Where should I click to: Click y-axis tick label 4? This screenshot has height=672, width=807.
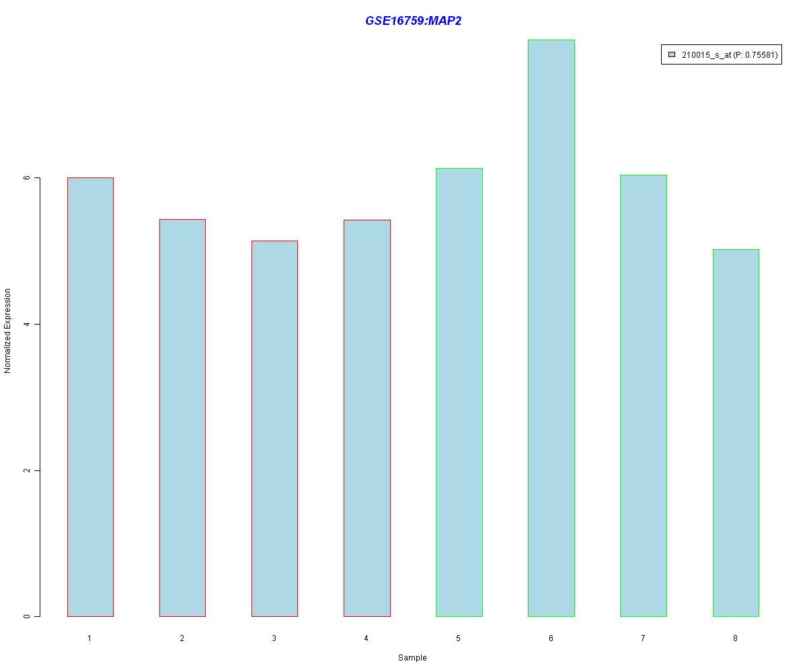tap(28, 324)
